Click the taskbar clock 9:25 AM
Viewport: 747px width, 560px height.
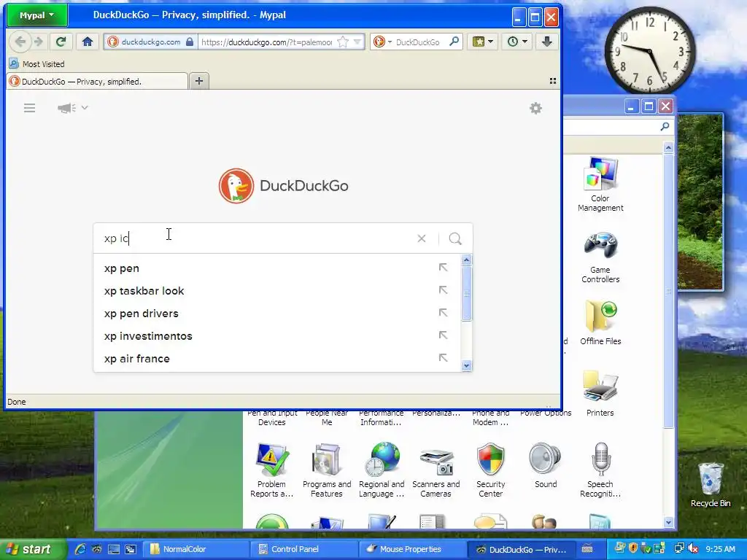720,549
